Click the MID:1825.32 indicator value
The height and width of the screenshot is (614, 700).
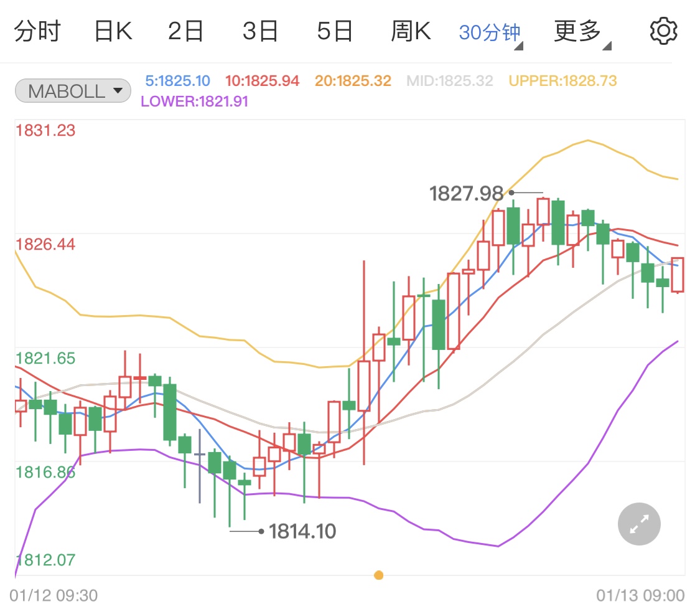pos(449,81)
